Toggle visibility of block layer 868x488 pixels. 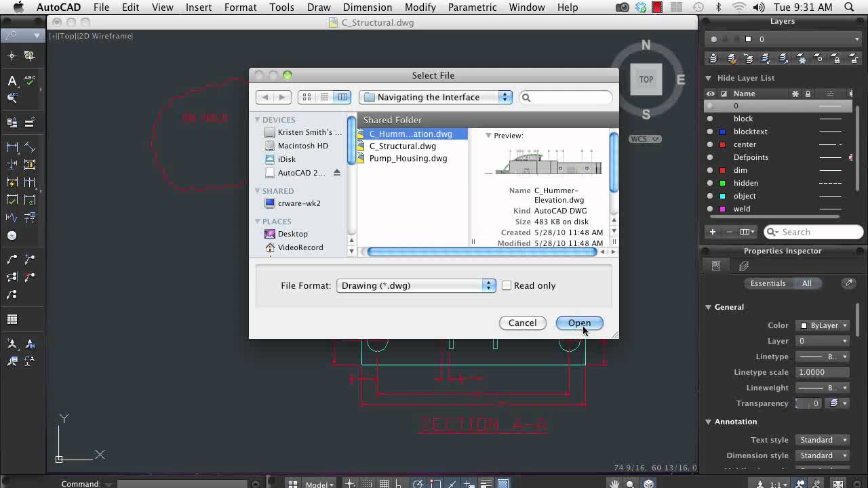pyautogui.click(x=710, y=119)
